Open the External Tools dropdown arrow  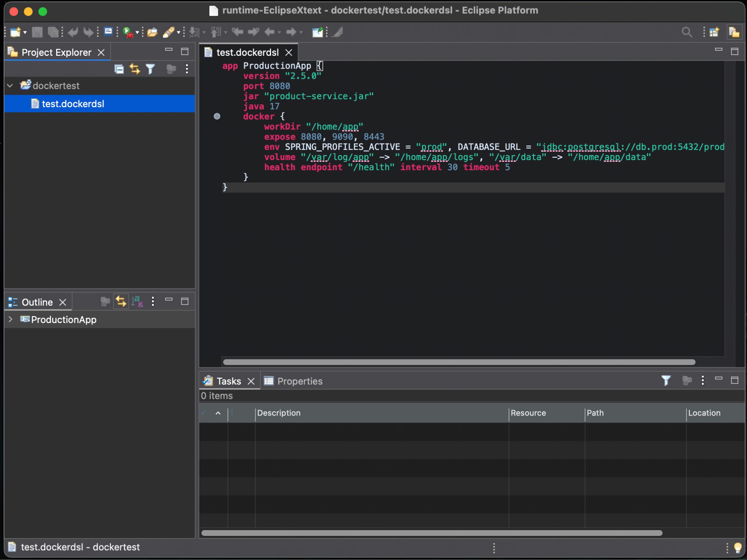pos(137,32)
